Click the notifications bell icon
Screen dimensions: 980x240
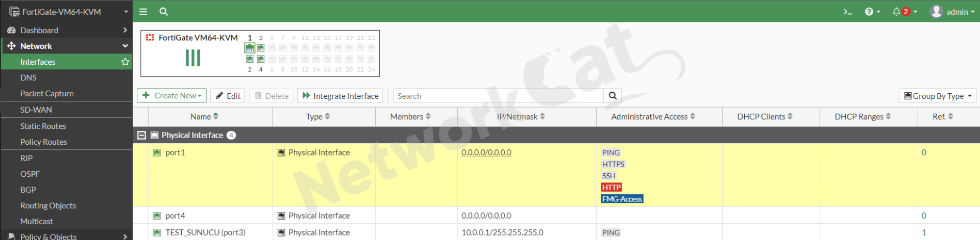pos(896,12)
